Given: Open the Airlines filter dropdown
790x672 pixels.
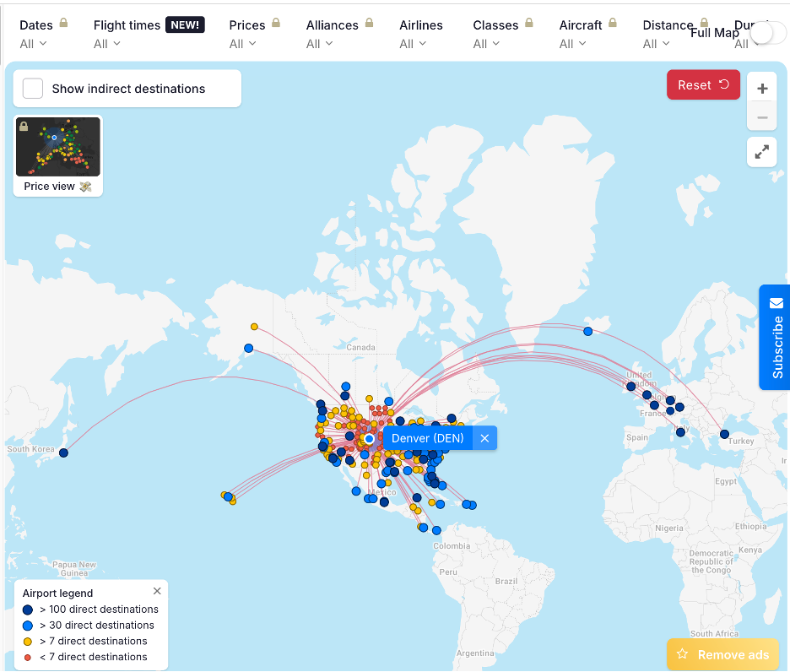Looking at the screenshot, I should pyautogui.click(x=412, y=44).
